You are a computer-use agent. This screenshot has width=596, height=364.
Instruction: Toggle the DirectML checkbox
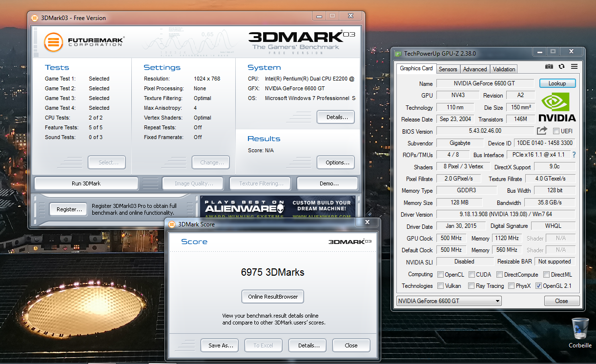547,275
